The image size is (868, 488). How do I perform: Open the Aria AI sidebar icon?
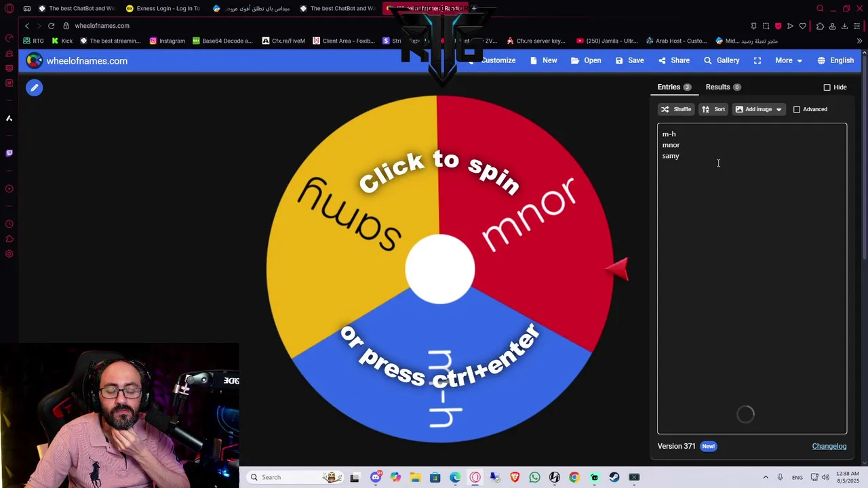[x=9, y=118]
